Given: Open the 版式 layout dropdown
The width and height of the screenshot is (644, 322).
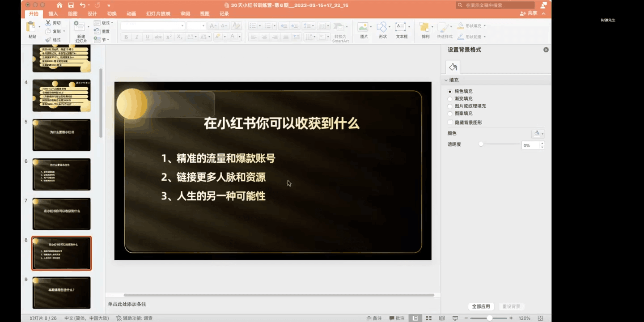Looking at the screenshot, I should pos(104,23).
